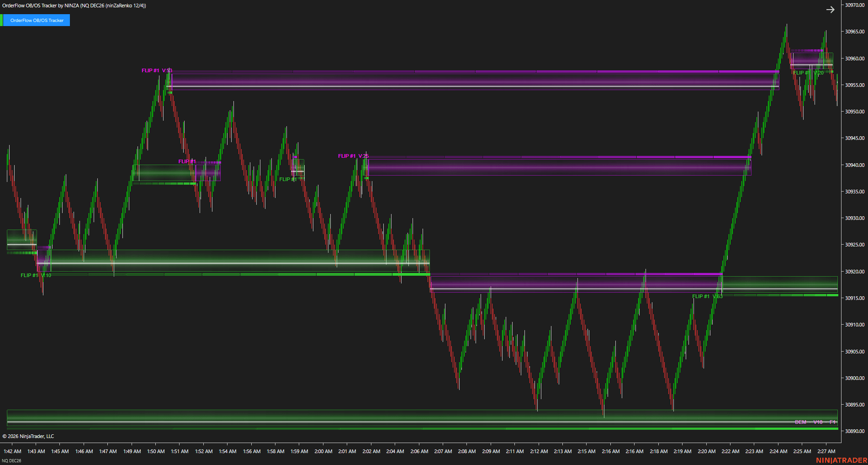Screen dimensions: 868x465
Task: Click the 30940.00 price axis label
Action: [x=854, y=165]
